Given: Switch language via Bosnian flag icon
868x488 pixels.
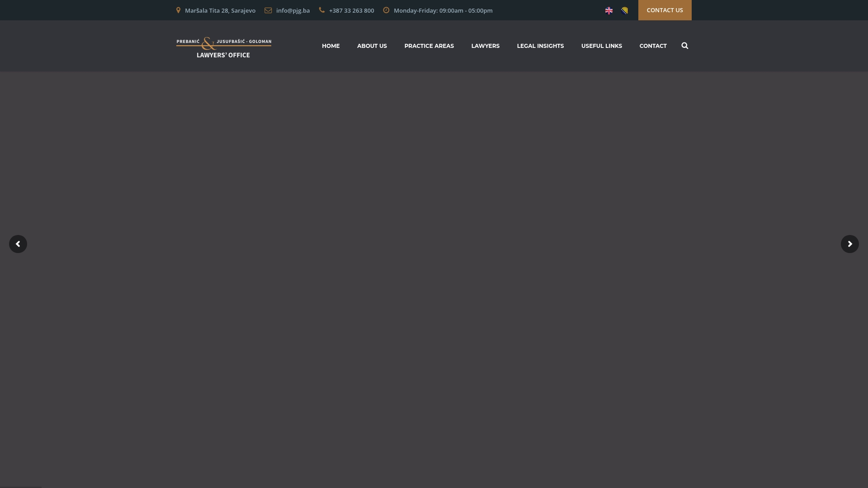Looking at the screenshot, I should coord(624,11).
